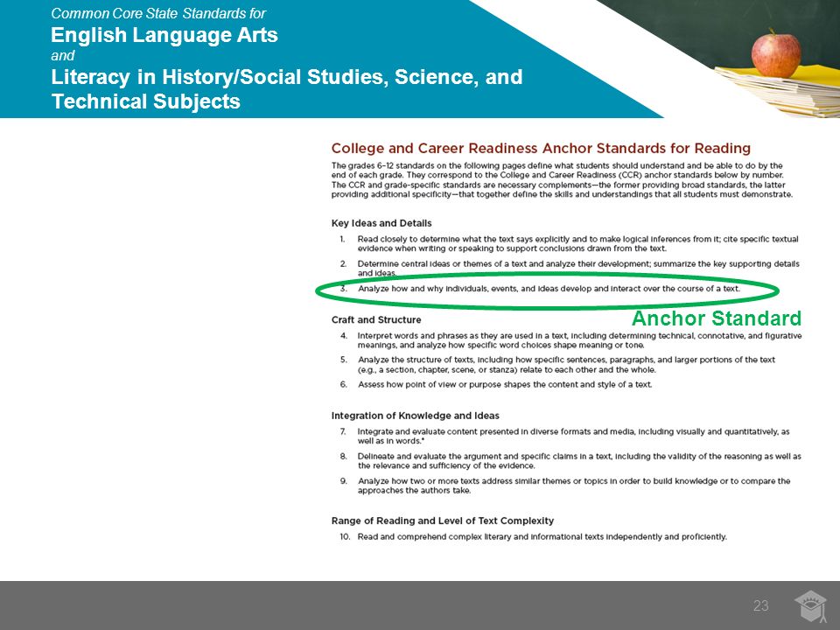Click the red apple photo on books
The width and height of the screenshot is (840, 630).
776,54
